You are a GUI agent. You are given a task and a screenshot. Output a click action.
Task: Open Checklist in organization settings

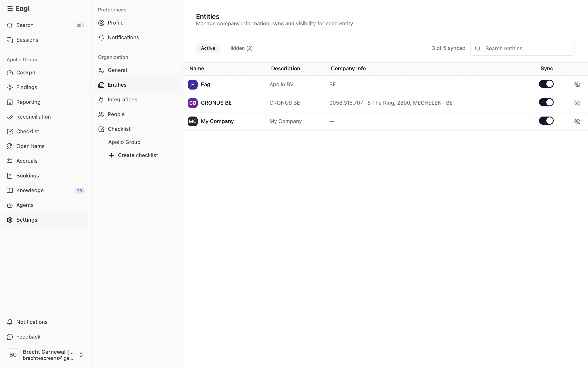click(137, 129)
